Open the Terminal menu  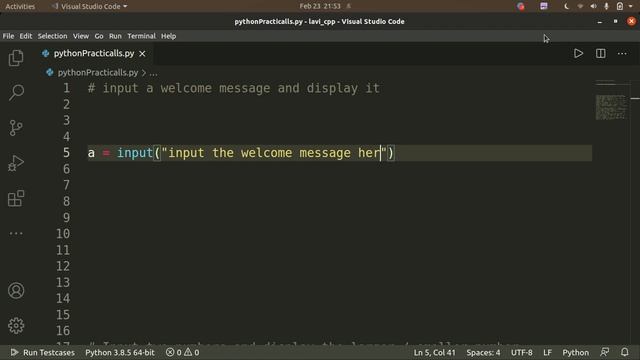141,36
